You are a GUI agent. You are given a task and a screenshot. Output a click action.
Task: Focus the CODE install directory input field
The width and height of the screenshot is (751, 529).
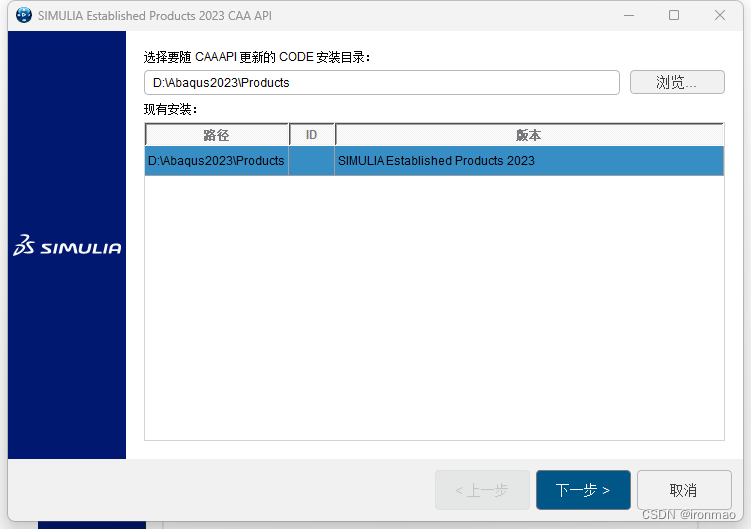[x=382, y=82]
